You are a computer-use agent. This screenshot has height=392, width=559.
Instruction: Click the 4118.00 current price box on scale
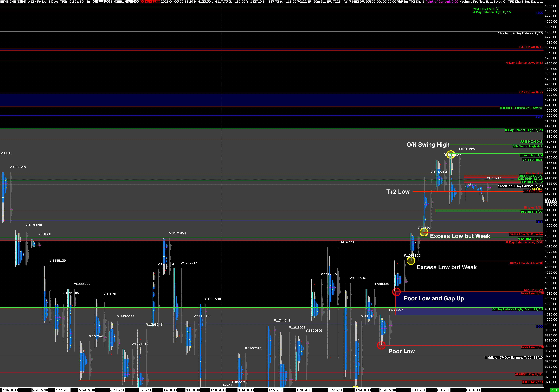pyautogui.click(x=551, y=201)
